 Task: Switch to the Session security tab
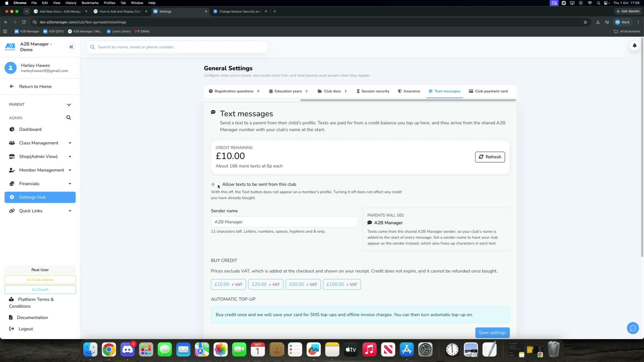pos(373,91)
